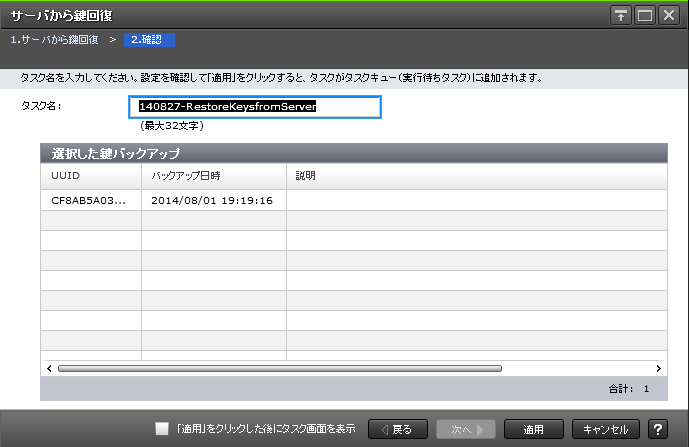Click the 合計: 1 total label

coord(628,389)
